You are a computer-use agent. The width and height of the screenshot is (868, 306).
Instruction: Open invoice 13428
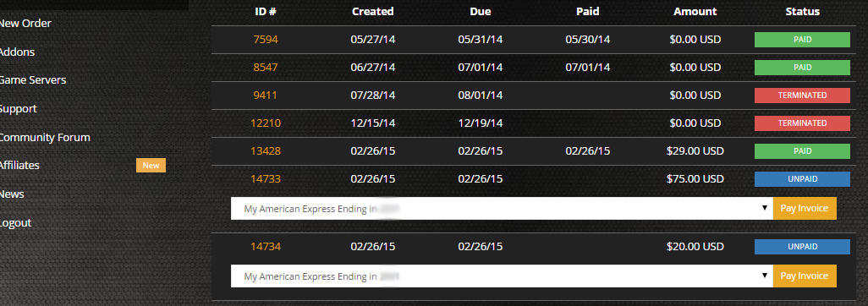click(266, 151)
